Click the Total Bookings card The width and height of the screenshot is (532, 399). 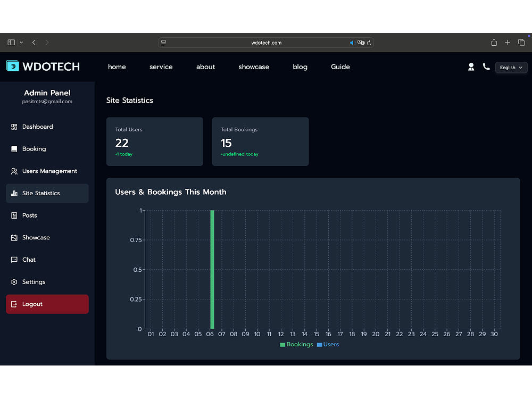260,142
